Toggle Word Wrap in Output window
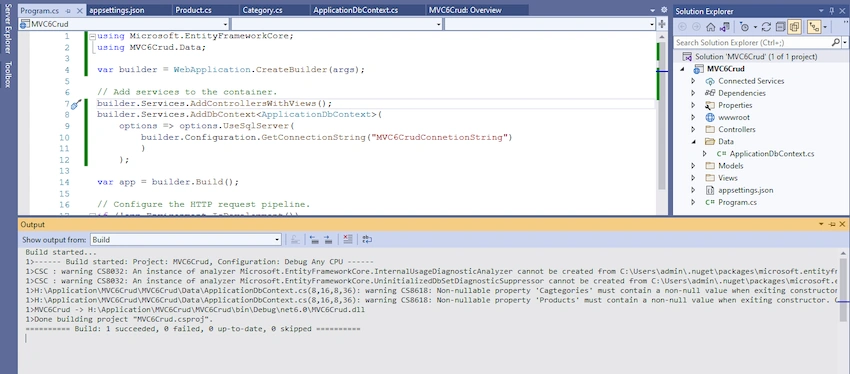The height and width of the screenshot is (374, 850). pyautogui.click(x=367, y=239)
